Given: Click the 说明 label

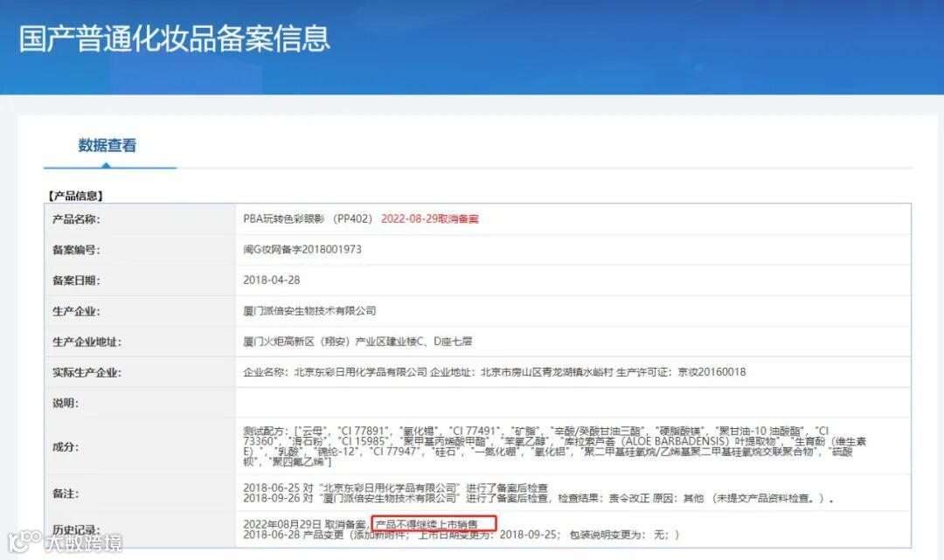Looking at the screenshot, I should tap(65, 404).
